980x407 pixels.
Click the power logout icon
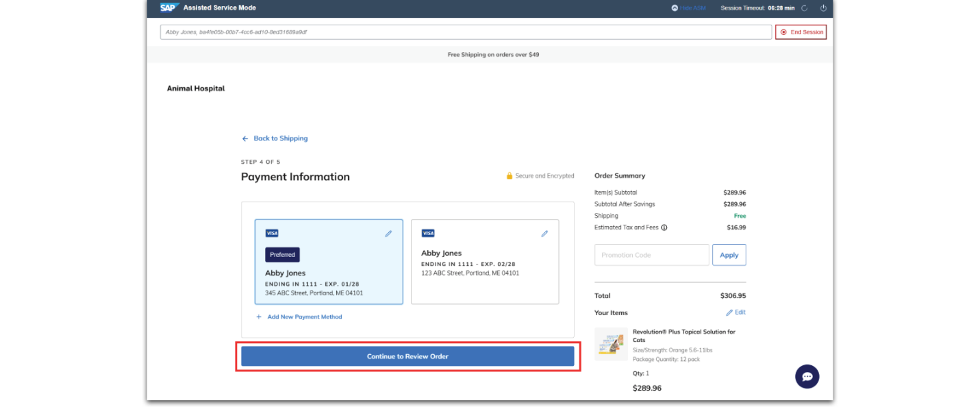tap(824, 8)
